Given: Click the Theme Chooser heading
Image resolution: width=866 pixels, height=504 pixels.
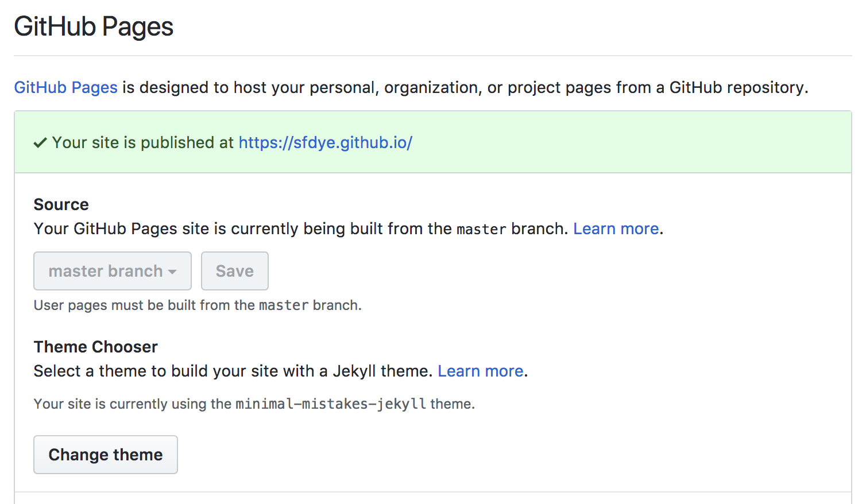Looking at the screenshot, I should click(95, 347).
